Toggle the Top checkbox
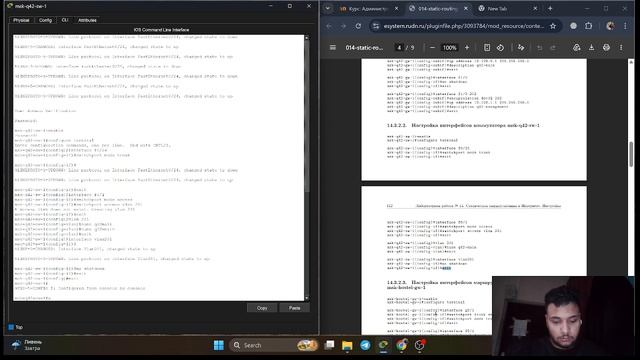The width and height of the screenshot is (640, 360). pyautogui.click(x=11, y=327)
